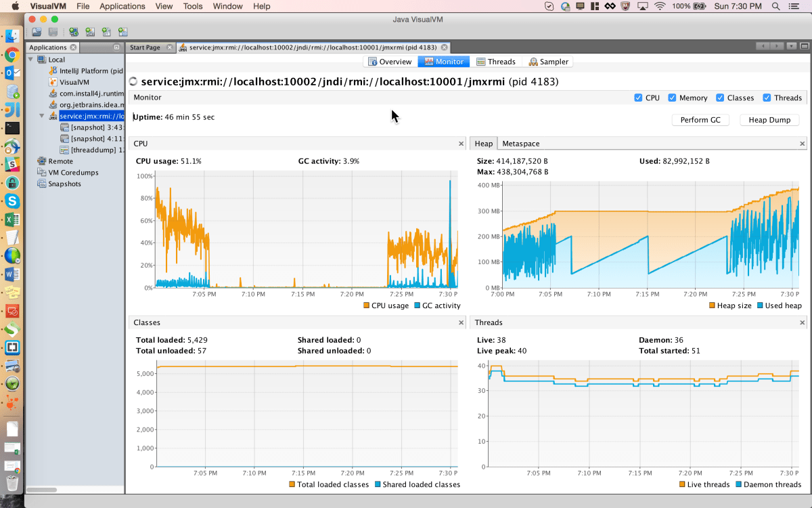Switch to the Threads tab

click(496, 62)
